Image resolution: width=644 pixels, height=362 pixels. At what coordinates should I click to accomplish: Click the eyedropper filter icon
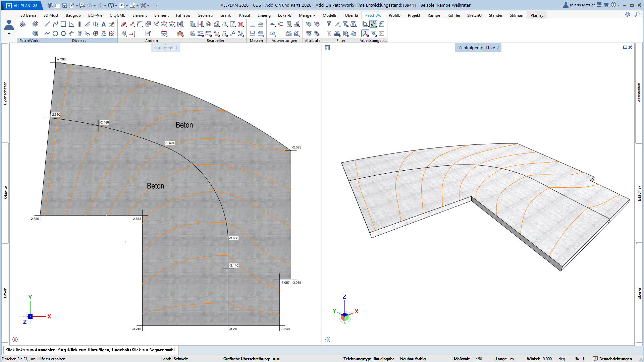[337, 24]
